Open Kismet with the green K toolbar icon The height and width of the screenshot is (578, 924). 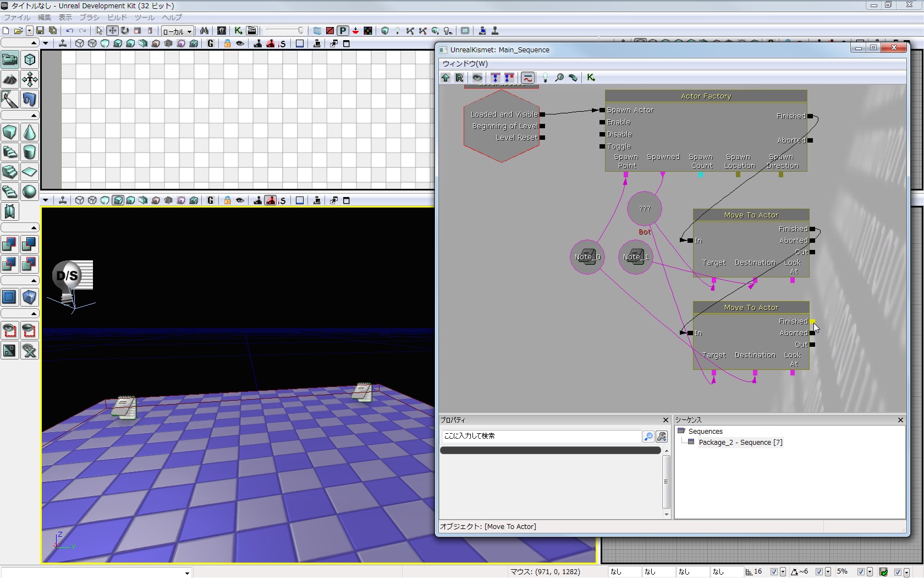(238, 31)
